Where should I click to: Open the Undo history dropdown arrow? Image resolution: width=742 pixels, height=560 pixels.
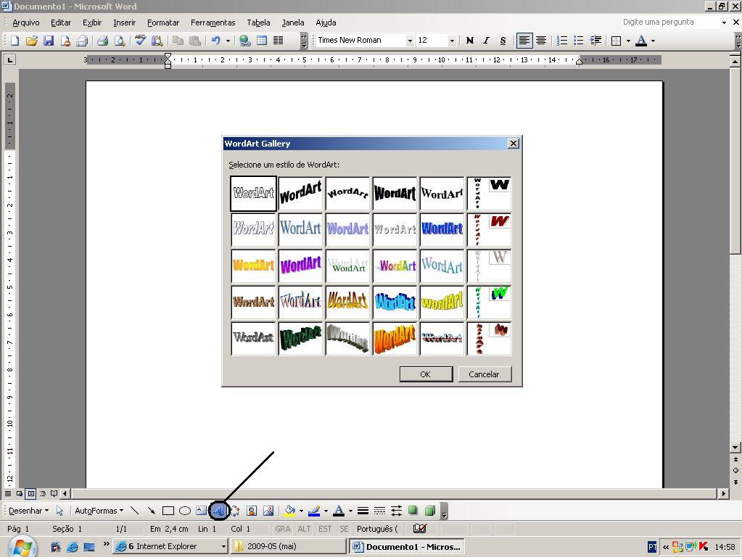228,41
